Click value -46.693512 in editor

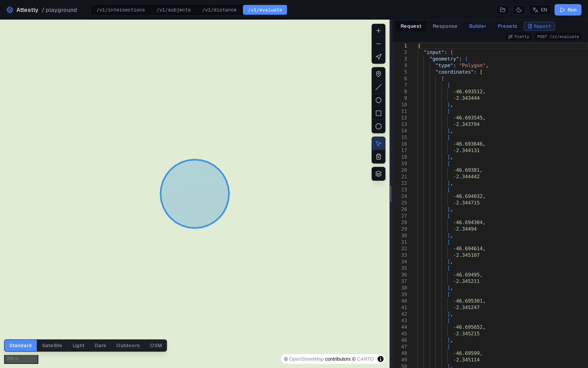tap(468, 92)
